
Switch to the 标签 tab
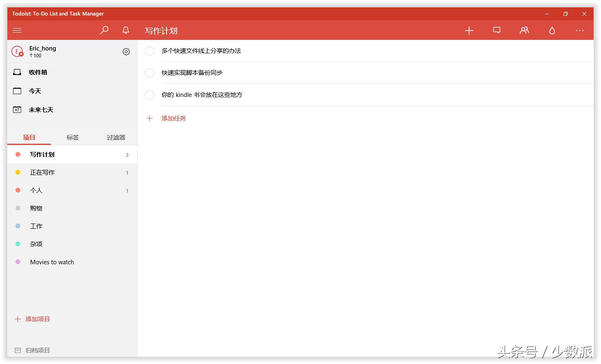pyautogui.click(x=72, y=137)
